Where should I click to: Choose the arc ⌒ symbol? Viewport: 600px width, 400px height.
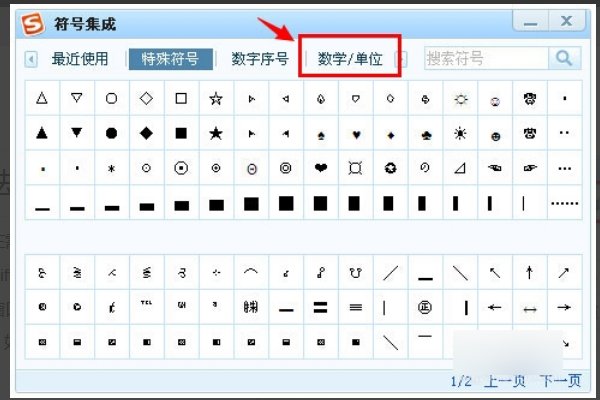point(251,273)
